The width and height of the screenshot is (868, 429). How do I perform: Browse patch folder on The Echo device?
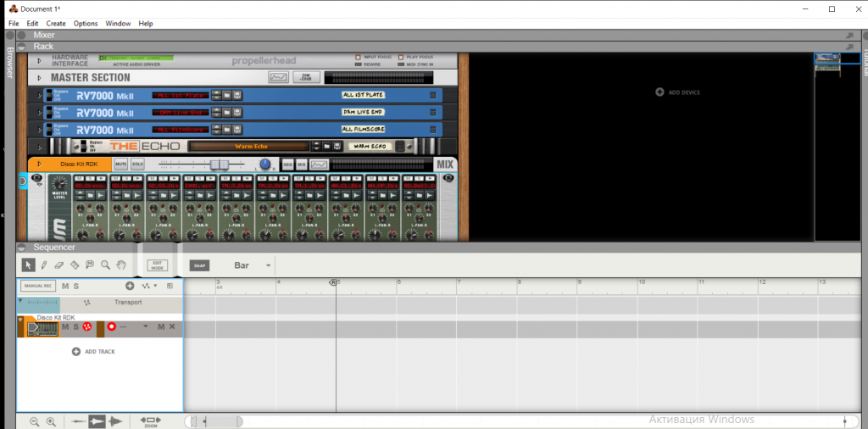click(326, 147)
